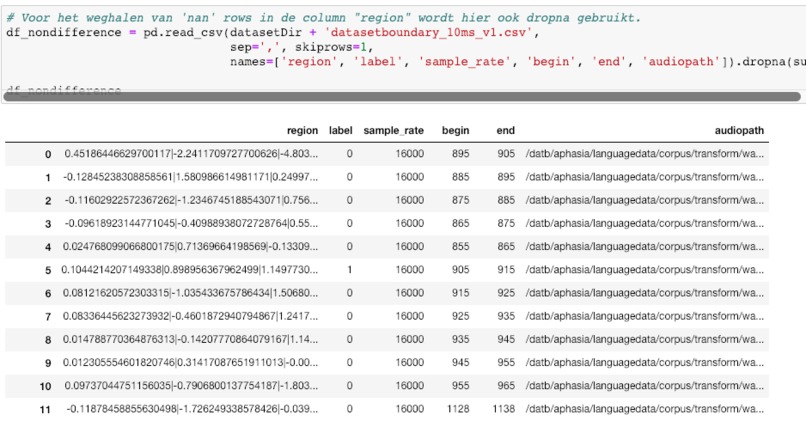Viewport: 806px width, 421px height.
Task: Click the Dutch comment line in code
Action: [323, 17]
